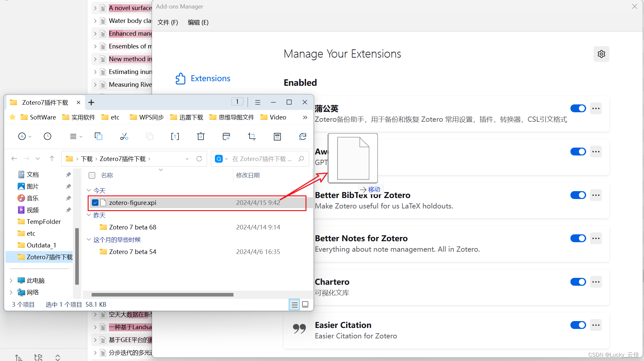The image size is (644, 361).
Task: Open more options for Easier Citation extension
Action: (596, 325)
